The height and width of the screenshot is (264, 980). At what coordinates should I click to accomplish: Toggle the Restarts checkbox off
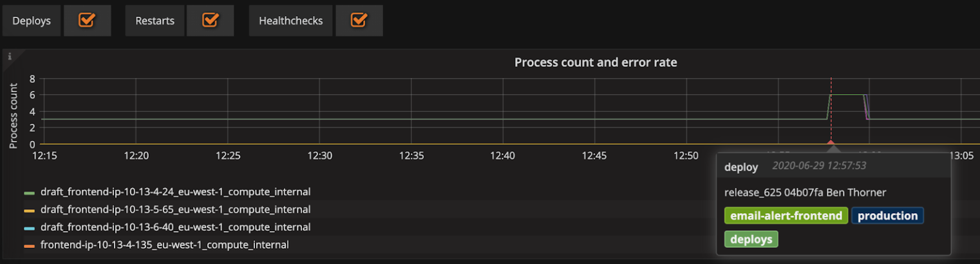(x=210, y=21)
